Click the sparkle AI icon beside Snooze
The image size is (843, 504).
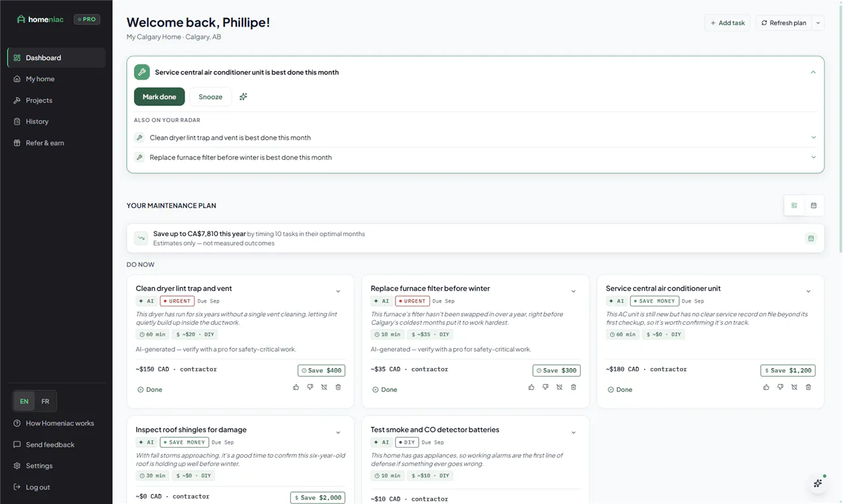(x=243, y=97)
